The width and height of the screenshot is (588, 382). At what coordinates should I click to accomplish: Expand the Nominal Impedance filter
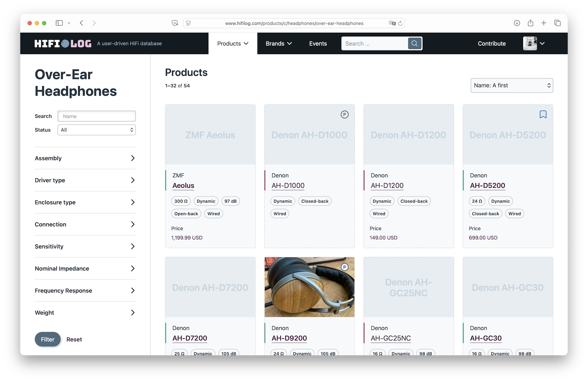(85, 268)
